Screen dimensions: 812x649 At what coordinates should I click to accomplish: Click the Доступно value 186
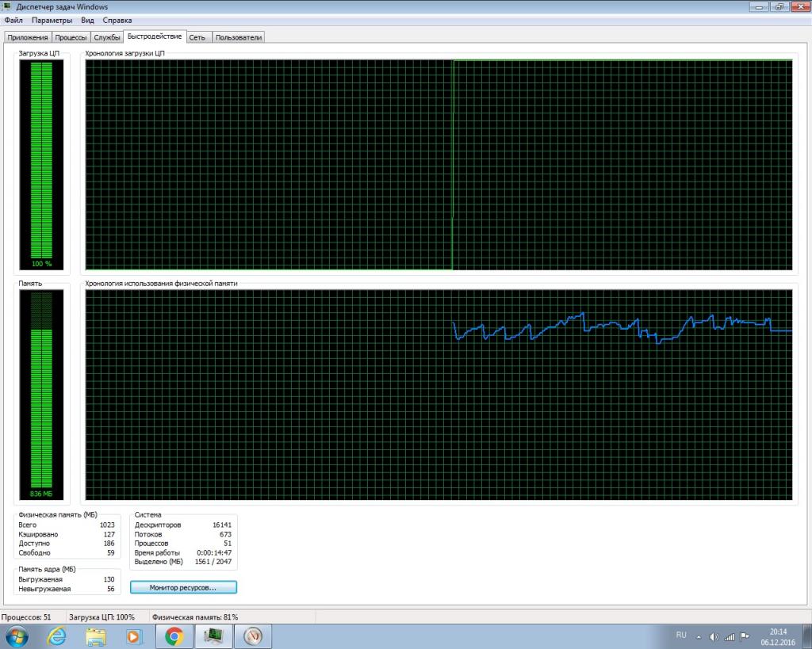pos(109,544)
